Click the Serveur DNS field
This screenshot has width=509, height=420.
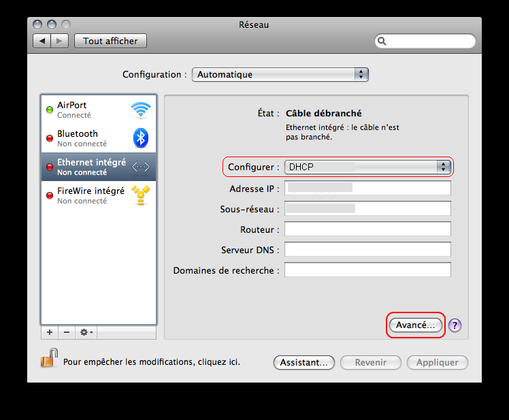pyautogui.click(x=367, y=249)
